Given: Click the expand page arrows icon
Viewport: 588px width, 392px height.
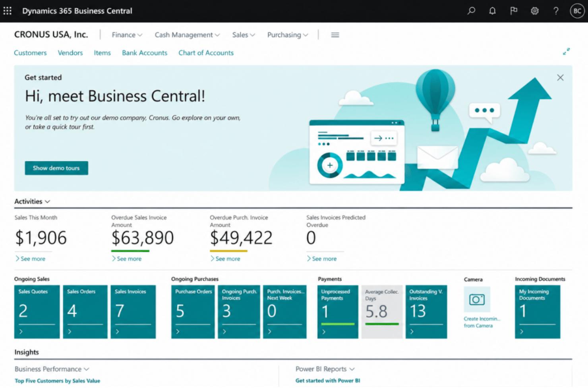Looking at the screenshot, I should [566, 52].
